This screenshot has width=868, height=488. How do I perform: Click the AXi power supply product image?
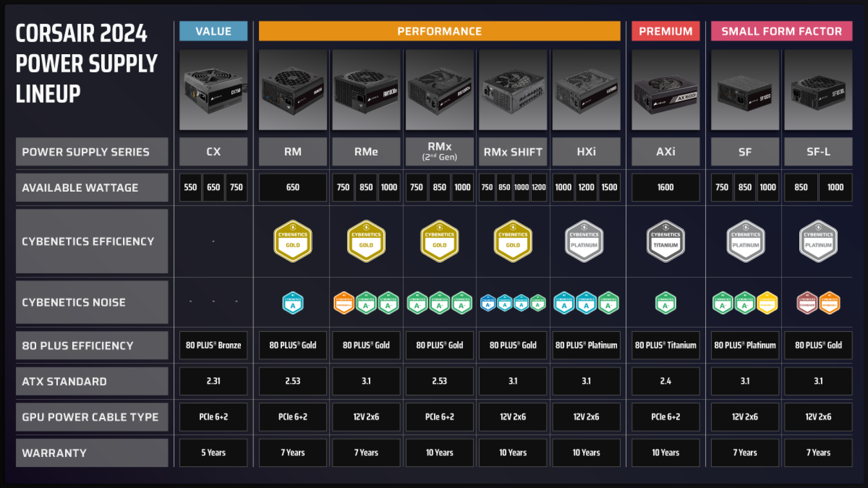665,90
